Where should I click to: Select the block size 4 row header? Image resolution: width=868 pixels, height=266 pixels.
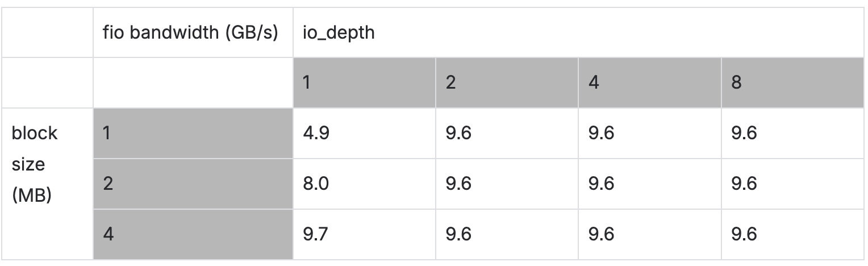[x=193, y=234]
